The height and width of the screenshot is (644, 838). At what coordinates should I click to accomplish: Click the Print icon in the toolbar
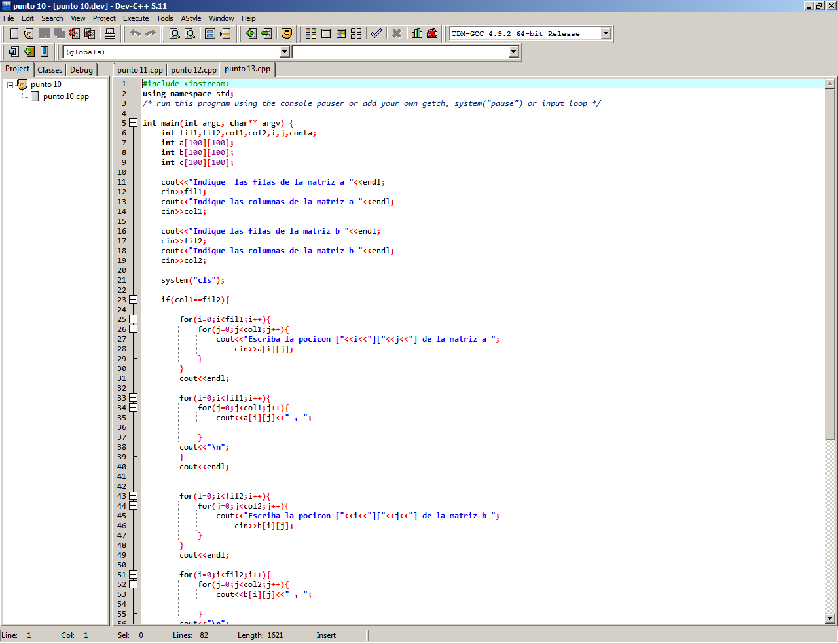coord(110,33)
